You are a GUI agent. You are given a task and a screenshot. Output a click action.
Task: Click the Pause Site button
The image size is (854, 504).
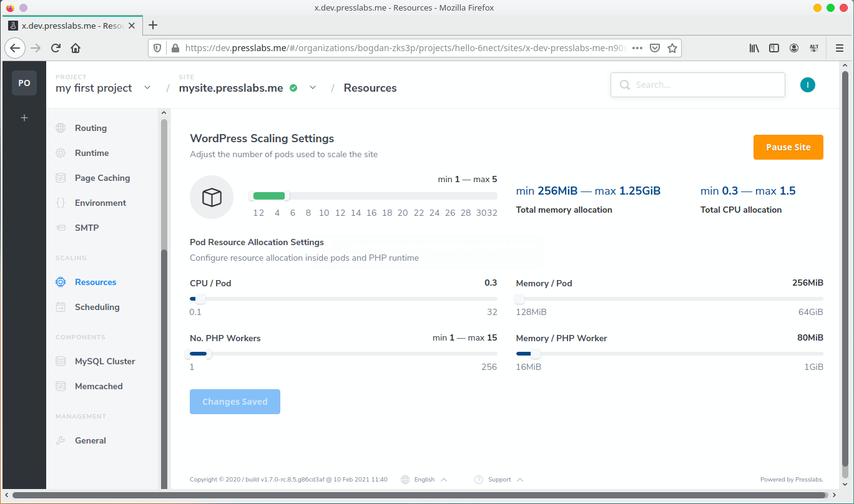(788, 147)
